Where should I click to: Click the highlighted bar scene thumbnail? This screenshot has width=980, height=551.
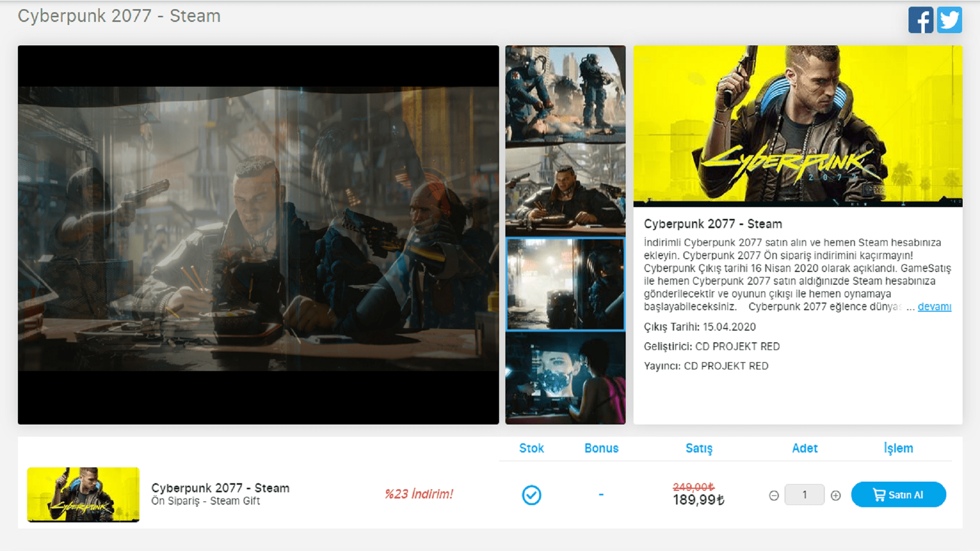coord(565,284)
